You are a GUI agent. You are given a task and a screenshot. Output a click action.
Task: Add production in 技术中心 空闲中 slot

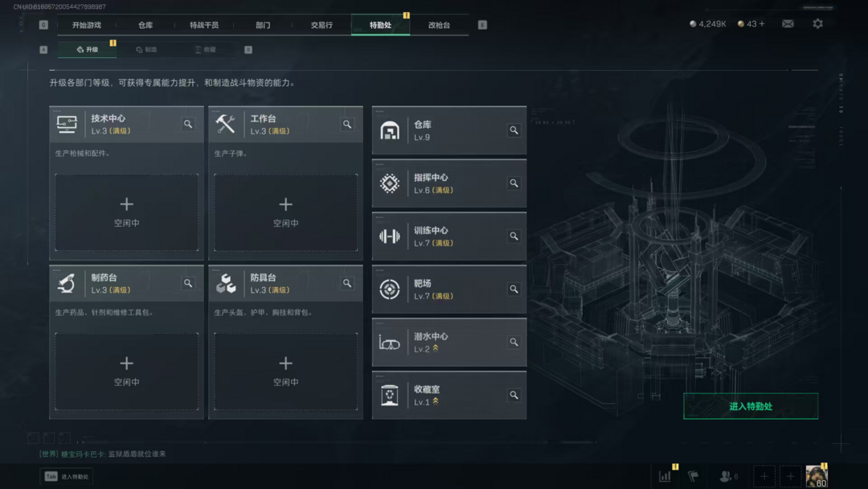127,212
